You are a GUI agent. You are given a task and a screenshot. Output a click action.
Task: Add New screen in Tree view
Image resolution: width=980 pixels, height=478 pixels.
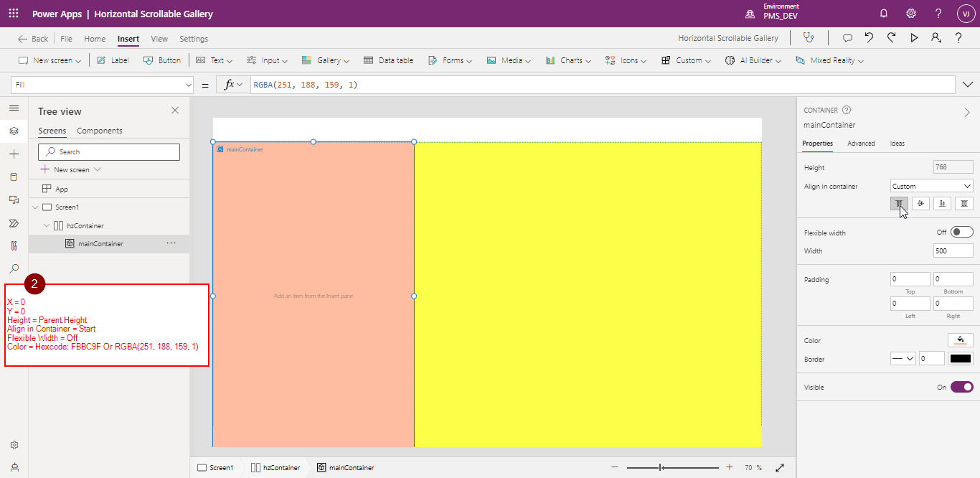[70, 169]
